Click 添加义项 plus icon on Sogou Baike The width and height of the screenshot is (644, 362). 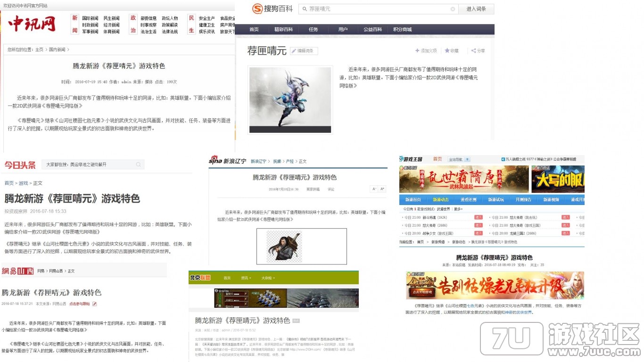(x=417, y=50)
